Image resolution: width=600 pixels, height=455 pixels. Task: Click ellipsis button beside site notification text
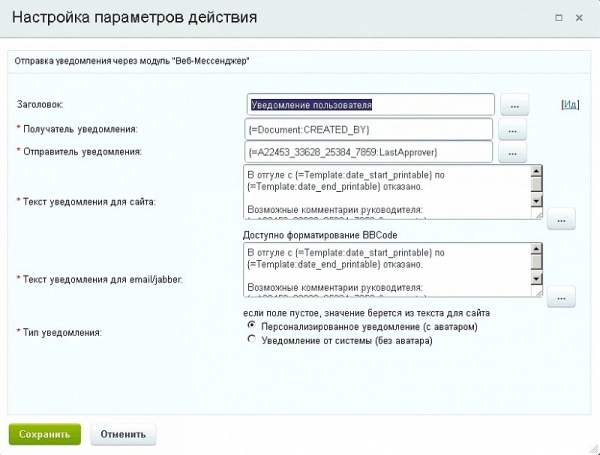click(561, 219)
